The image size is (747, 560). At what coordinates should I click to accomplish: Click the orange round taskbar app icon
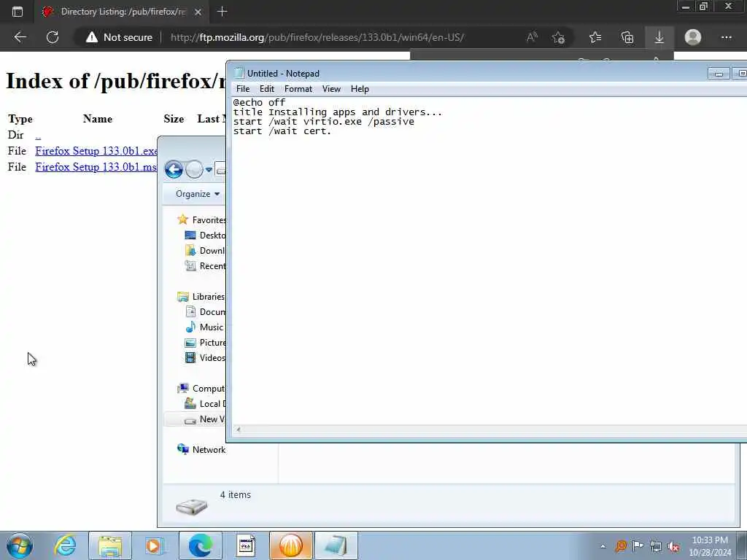point(290,545)
